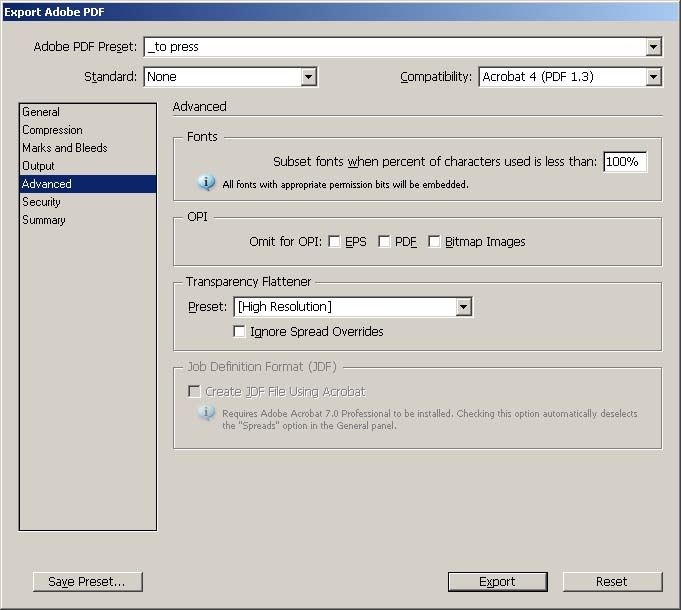Switch to the Compression panel
681x610 pixels.
click(88, 130)
